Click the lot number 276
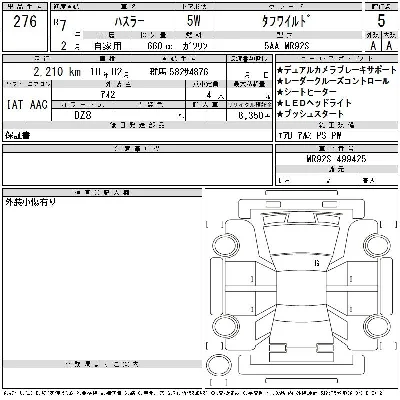This screenshot has width=400, height=400. pyautogui.click(x=25, y=22)
